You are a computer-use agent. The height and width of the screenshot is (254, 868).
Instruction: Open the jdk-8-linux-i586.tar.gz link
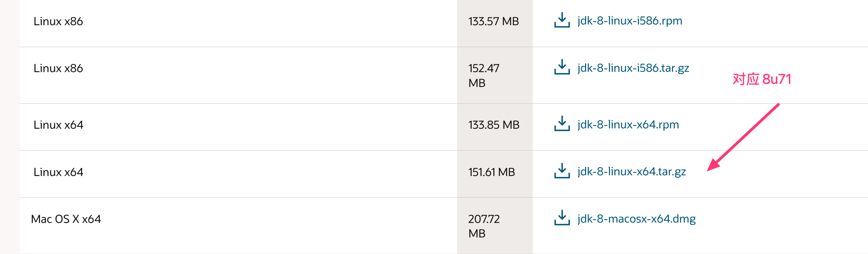[x=633, y=68]
